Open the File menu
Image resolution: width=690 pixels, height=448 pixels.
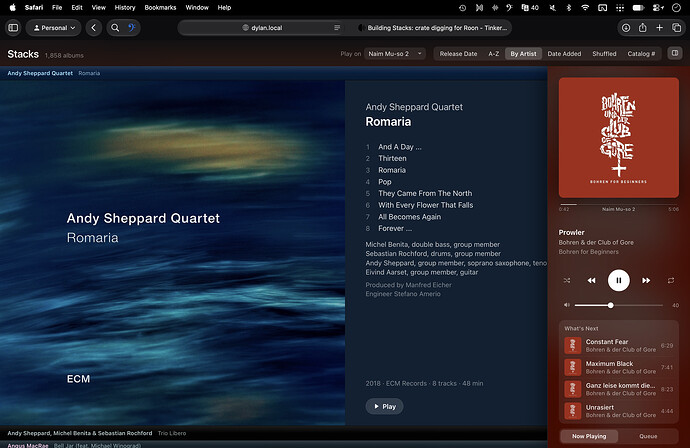(x=57, y=7)
